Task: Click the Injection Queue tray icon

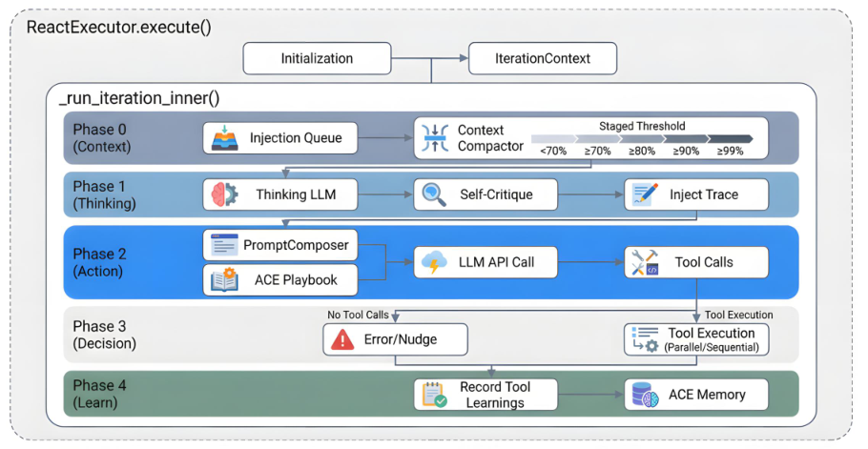Action: (x=225, y=138)
